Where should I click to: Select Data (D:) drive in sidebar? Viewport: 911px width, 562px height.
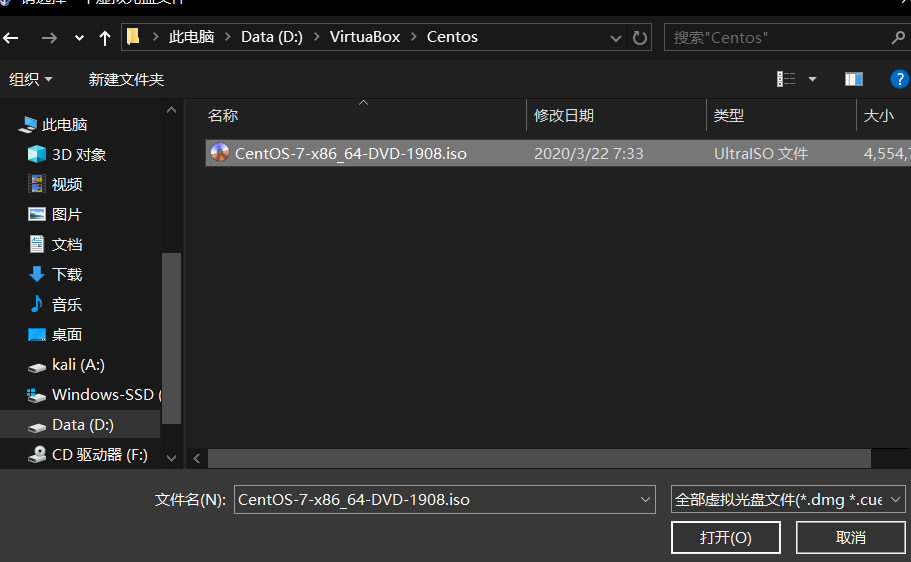80,425
